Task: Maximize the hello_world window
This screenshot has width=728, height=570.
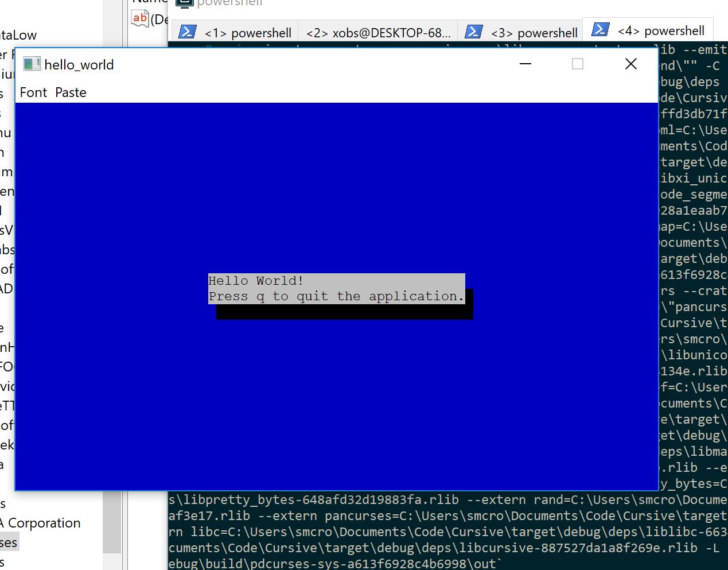Action: pos(578,64)
